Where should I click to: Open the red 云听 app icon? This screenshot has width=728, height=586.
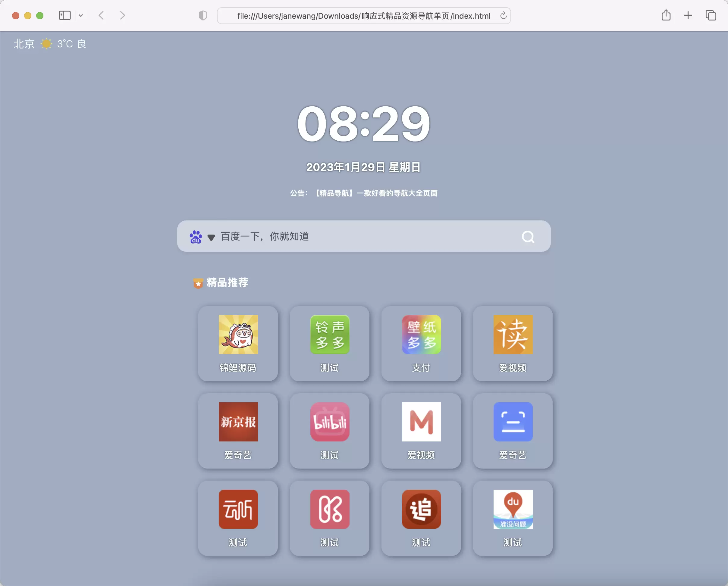(x=238, y=510)
